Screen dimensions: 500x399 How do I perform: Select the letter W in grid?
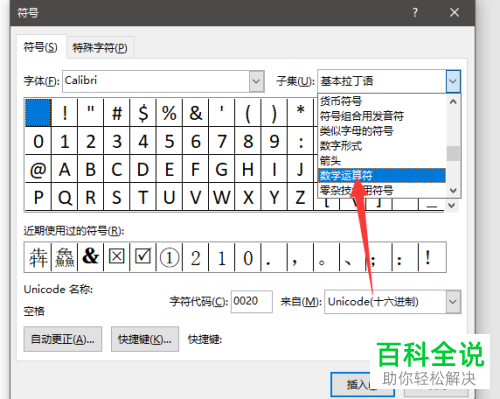pos(222,197)
